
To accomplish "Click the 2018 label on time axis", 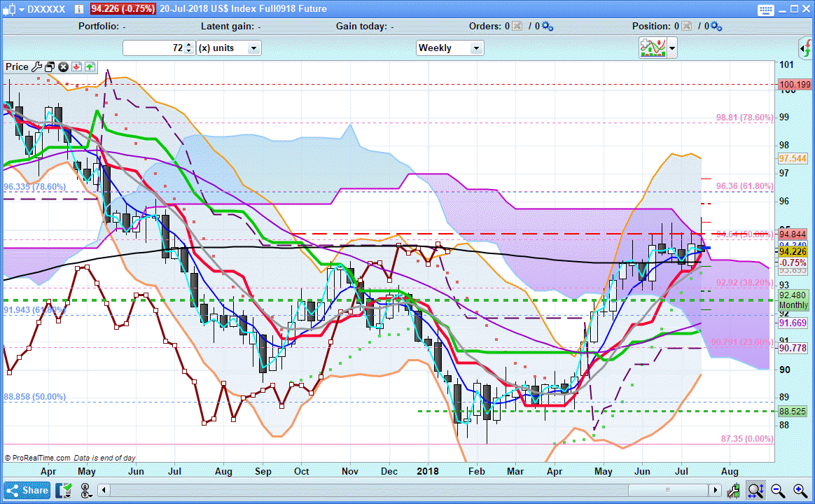I will pos(428,471).
